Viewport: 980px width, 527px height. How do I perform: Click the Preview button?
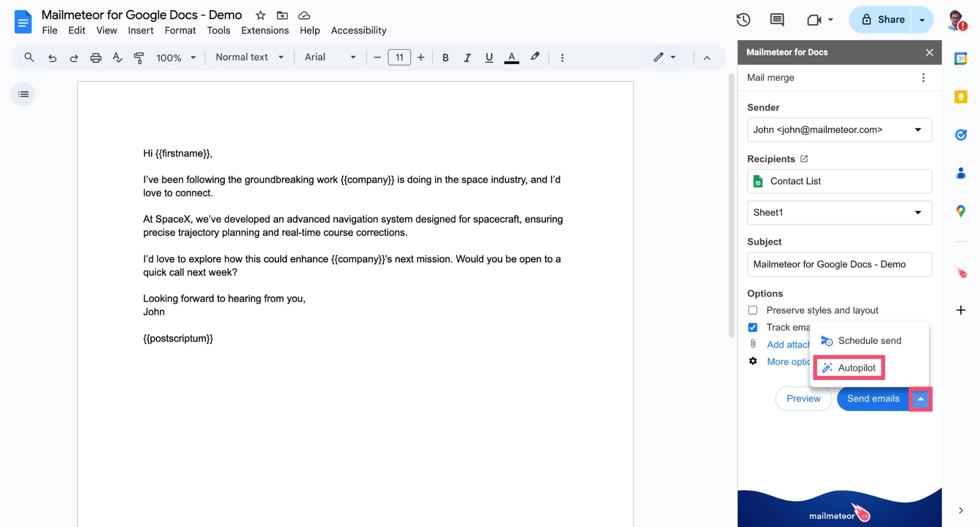803,399
